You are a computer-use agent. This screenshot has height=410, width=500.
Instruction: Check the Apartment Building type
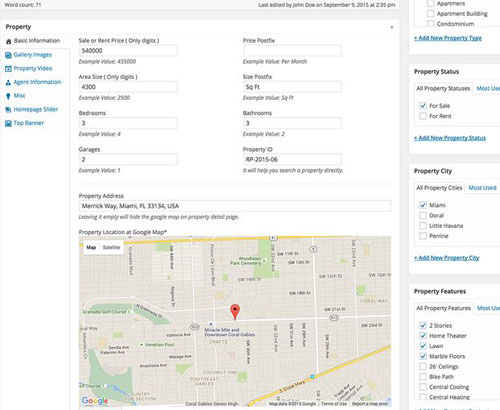(x=431, y=13)
